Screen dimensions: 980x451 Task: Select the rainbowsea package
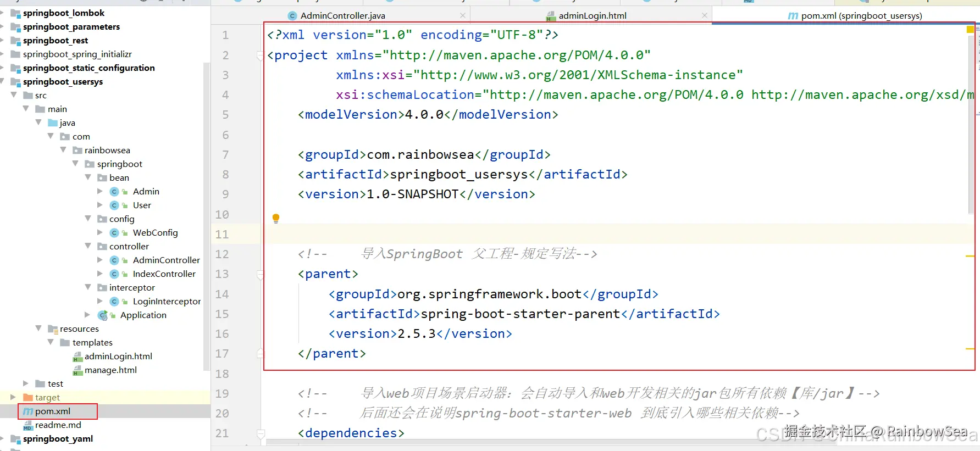(x=107, y=150)
